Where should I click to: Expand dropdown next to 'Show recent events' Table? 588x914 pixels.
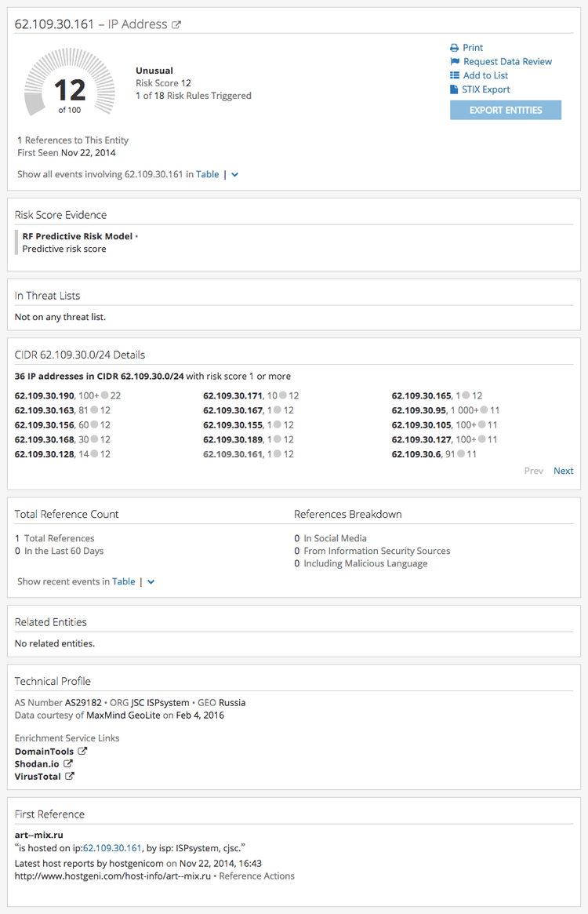151,582
